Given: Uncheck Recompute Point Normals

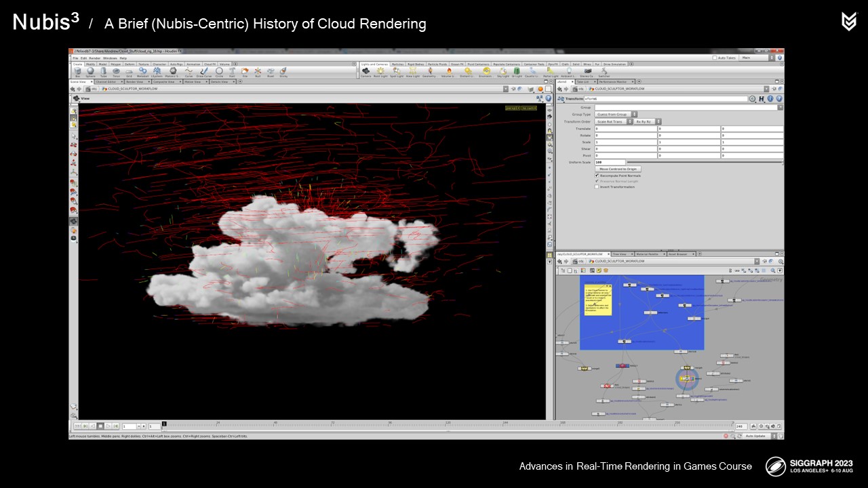Looking at the screenshot, I should tap(597, 176).
